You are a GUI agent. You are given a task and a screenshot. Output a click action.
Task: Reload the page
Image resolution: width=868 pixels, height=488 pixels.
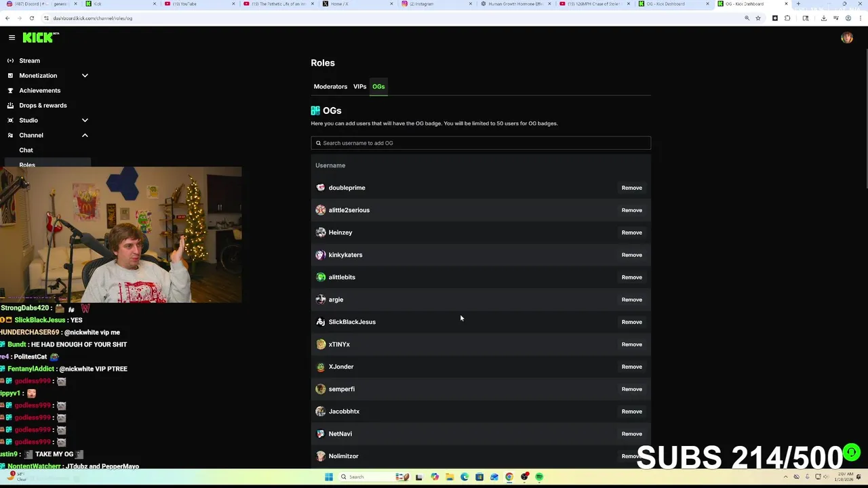pyautogui.click(x=31, y=18)
